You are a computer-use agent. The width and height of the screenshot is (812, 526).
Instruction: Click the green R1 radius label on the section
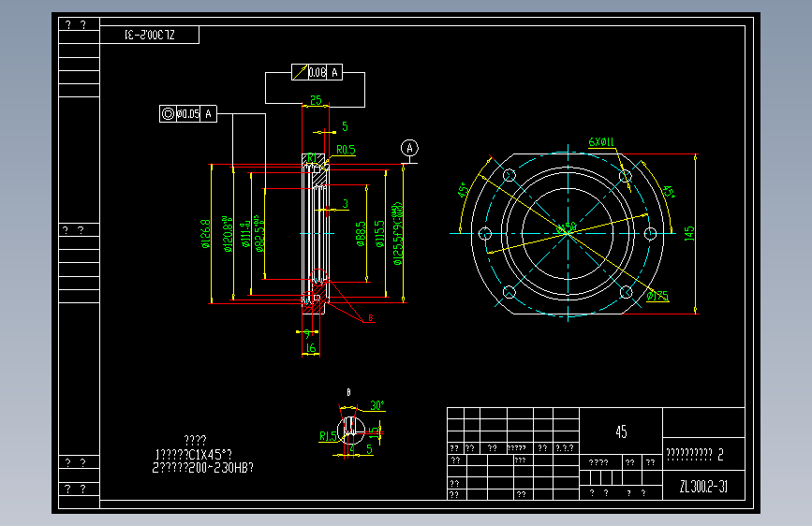tap(312, 157)
